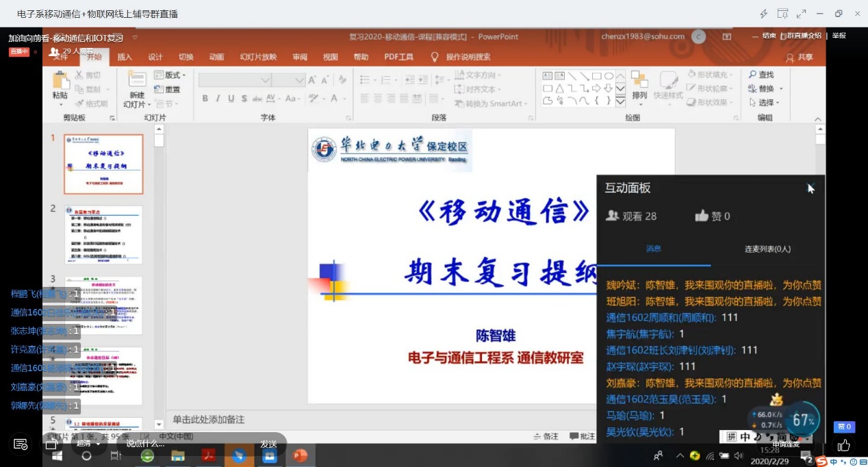Open the Transitions (切换) ribbon tab
868x467 pixels.
186,58
